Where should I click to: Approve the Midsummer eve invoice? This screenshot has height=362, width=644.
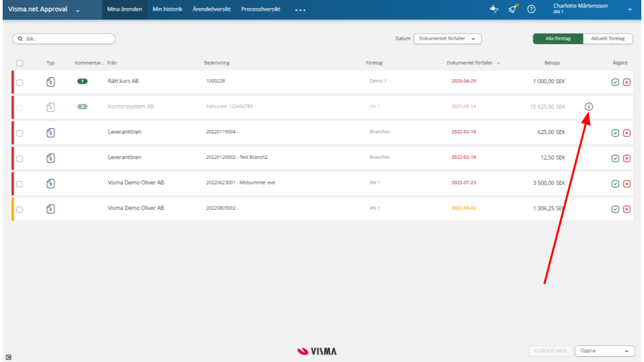615,184
